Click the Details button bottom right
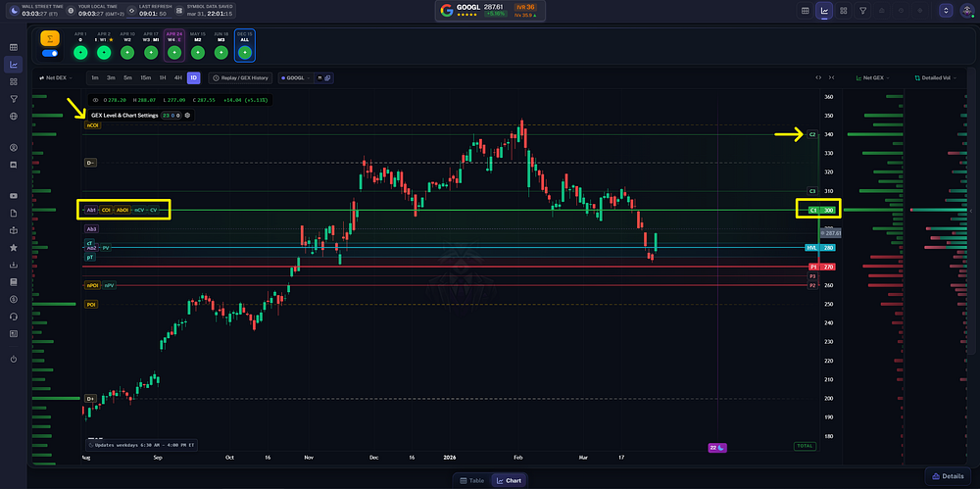The image size is (980, 489). (949, 476)
